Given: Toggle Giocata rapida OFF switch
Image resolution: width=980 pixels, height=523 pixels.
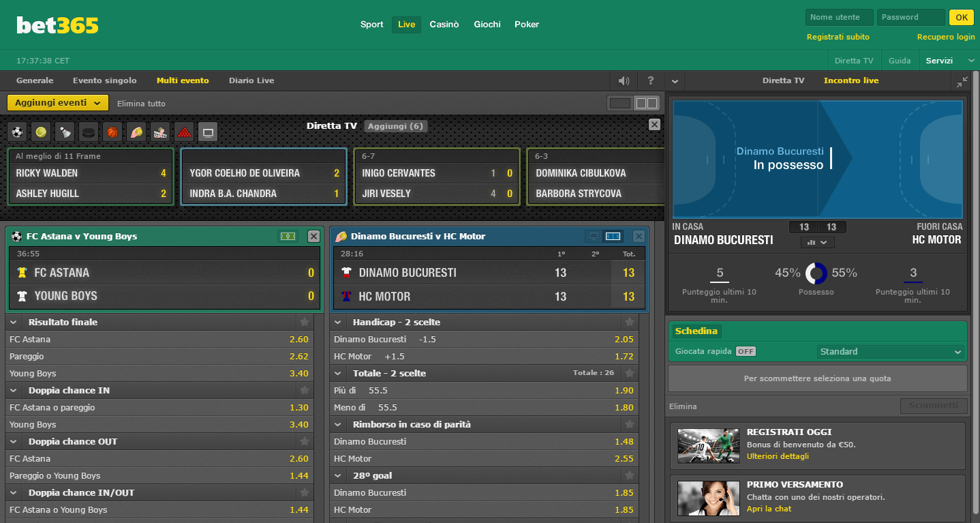Looking at the screenshot, I should [746, 351].
